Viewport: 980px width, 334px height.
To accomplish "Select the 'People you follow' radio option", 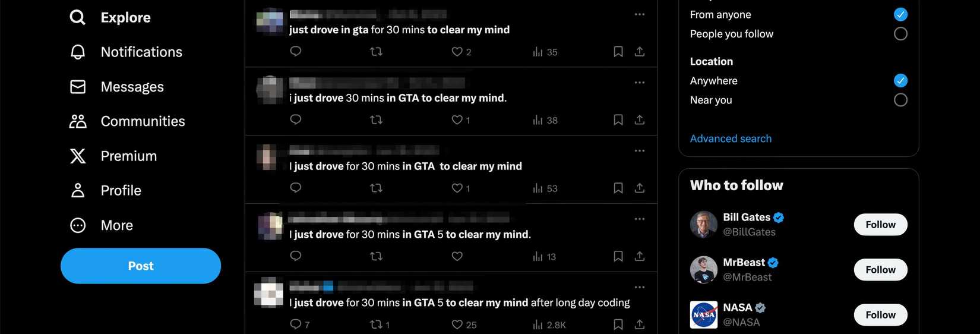I will click(900, 34).
